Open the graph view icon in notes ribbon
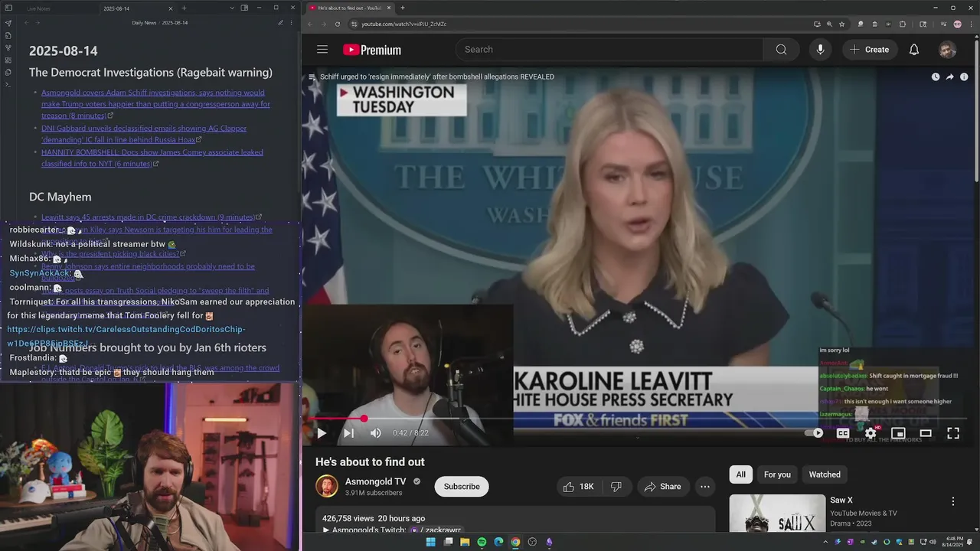The height and width of the screenshot is (551, 980). tap(8, 47)
